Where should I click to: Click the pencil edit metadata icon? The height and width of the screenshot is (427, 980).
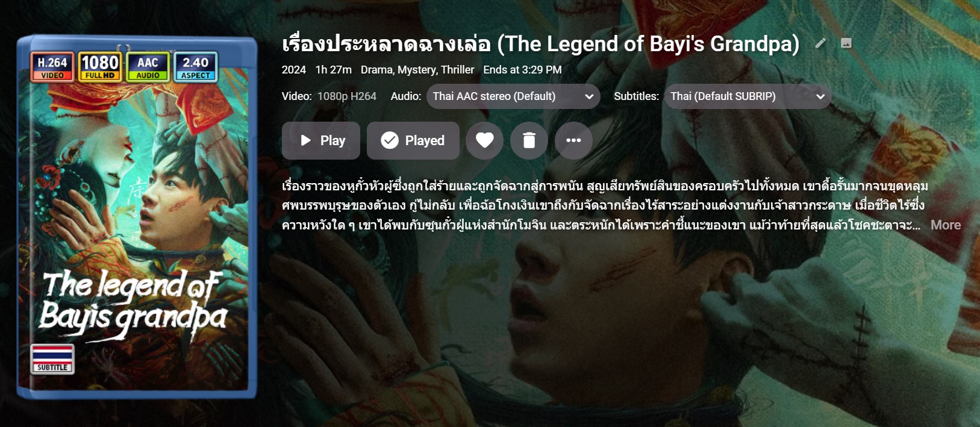pyautogui.click(x=820, y=43)
